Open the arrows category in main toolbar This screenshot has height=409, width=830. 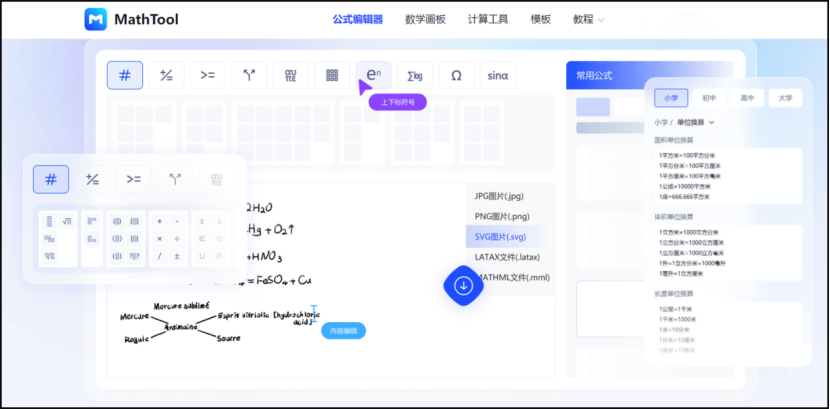[x=249, y=75]
